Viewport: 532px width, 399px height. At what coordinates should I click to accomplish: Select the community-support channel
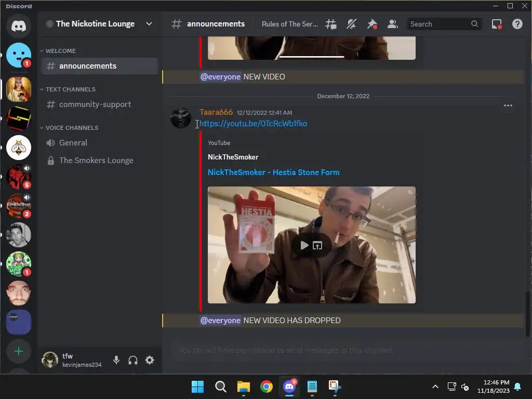[100, 104]
